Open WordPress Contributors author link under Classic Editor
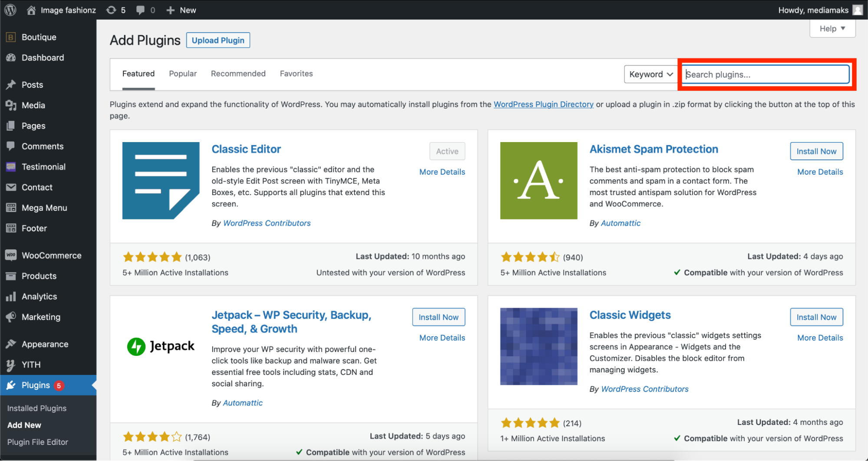 click(x=267, y=223)
